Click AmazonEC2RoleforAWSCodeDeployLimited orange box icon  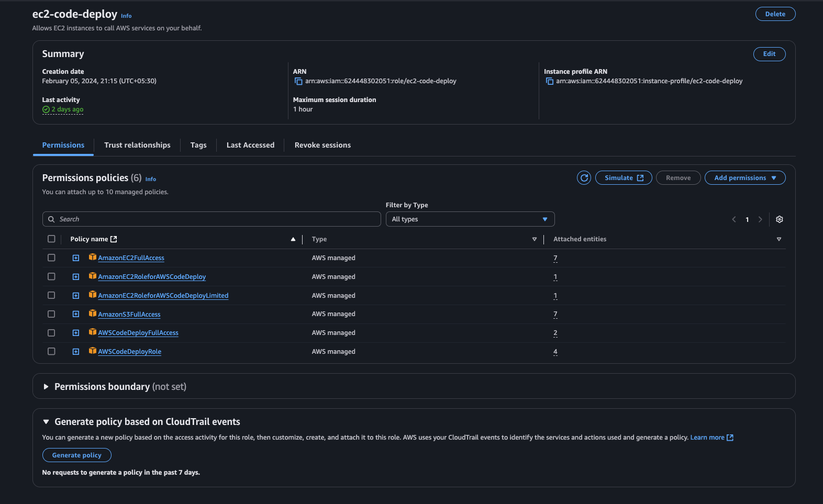click(93, 295)
